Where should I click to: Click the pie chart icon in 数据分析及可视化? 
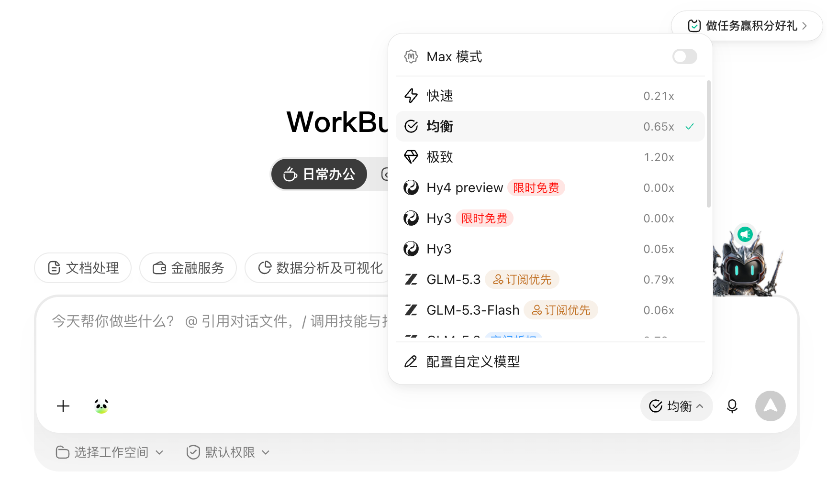[265, 268]
